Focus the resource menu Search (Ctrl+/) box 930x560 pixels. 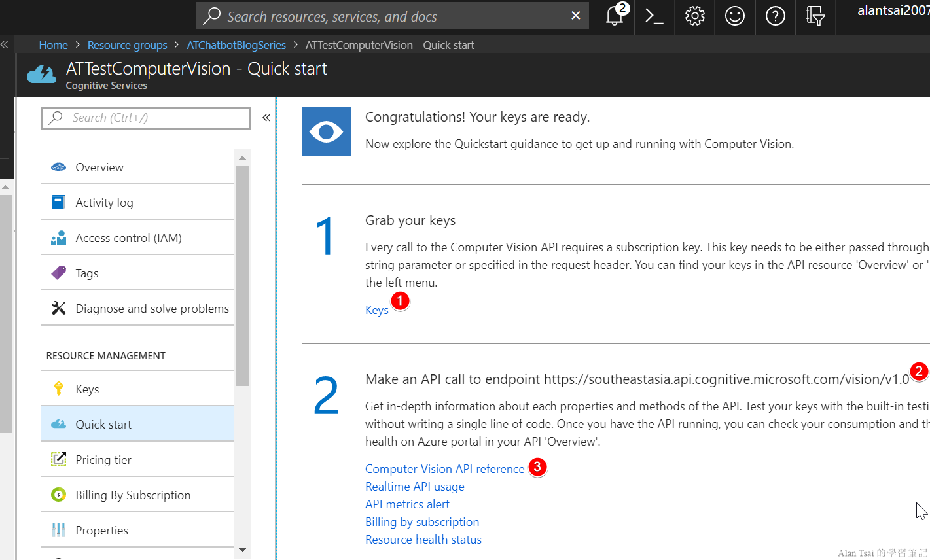coord(146,118)
